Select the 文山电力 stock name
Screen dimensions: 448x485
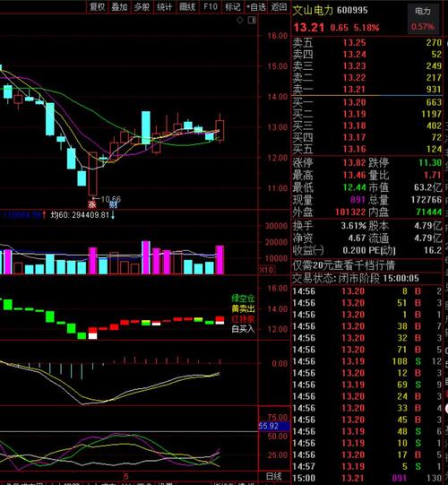313,11
